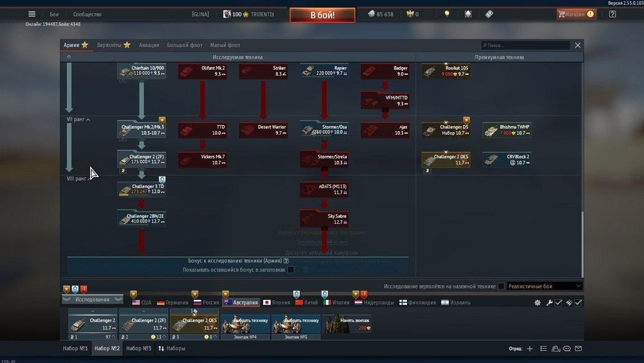
Task: Select Challenger 2 OES in crew slot 3
Action: 194,324
